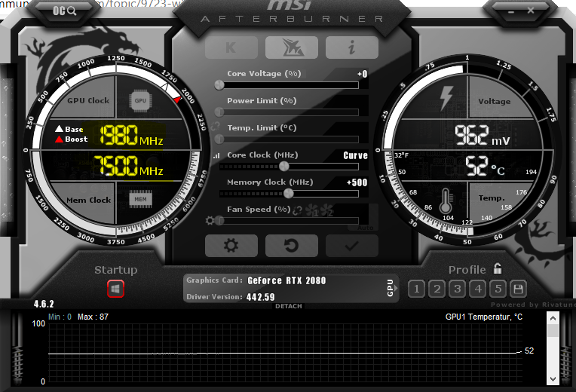Toggle the power/temp limit link icon
Screen dimensions: 576x392
click(215, 126)
